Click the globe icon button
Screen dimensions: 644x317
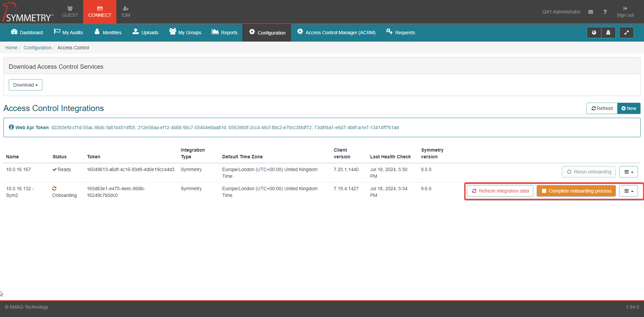tap(594, 33)
